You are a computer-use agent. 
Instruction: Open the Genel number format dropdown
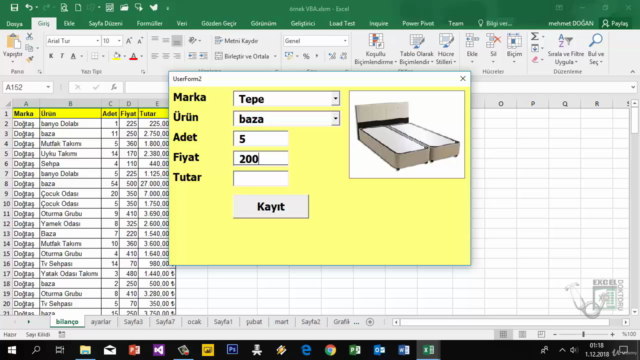(345, 41)
